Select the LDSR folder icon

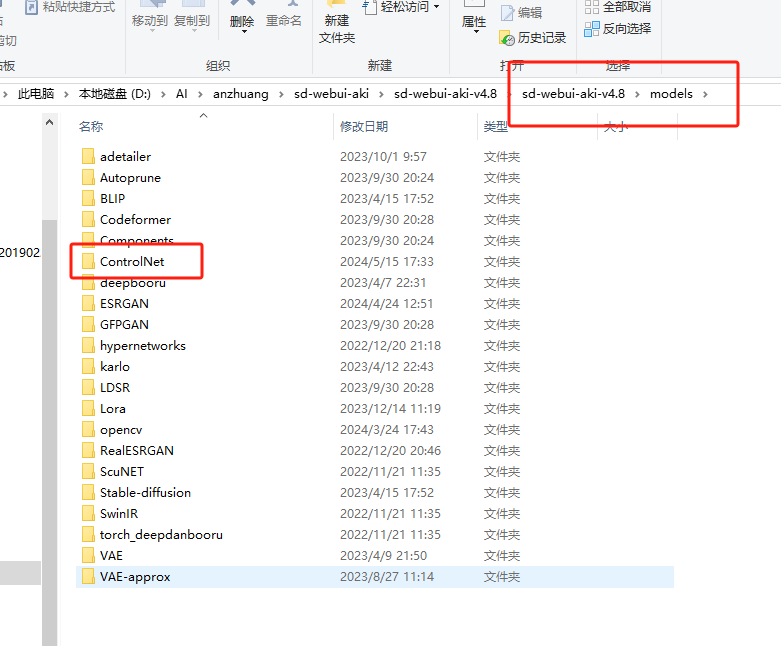pos(88,387)
